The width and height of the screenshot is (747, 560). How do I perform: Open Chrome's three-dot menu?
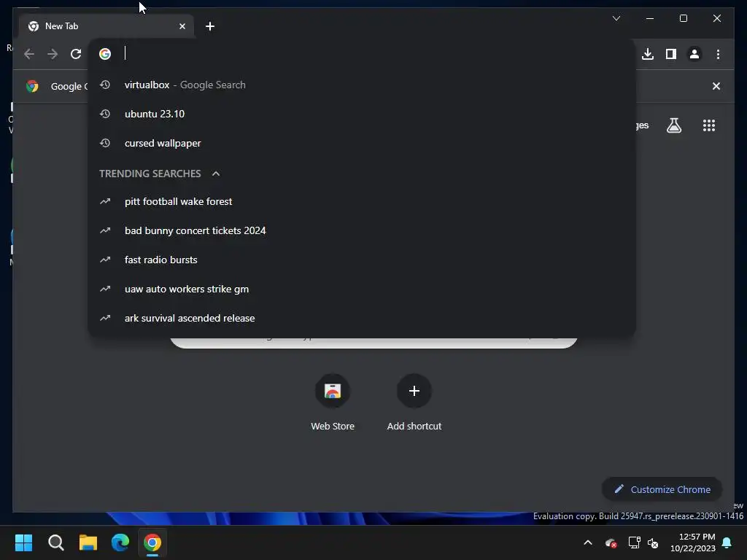pos(718,54)
